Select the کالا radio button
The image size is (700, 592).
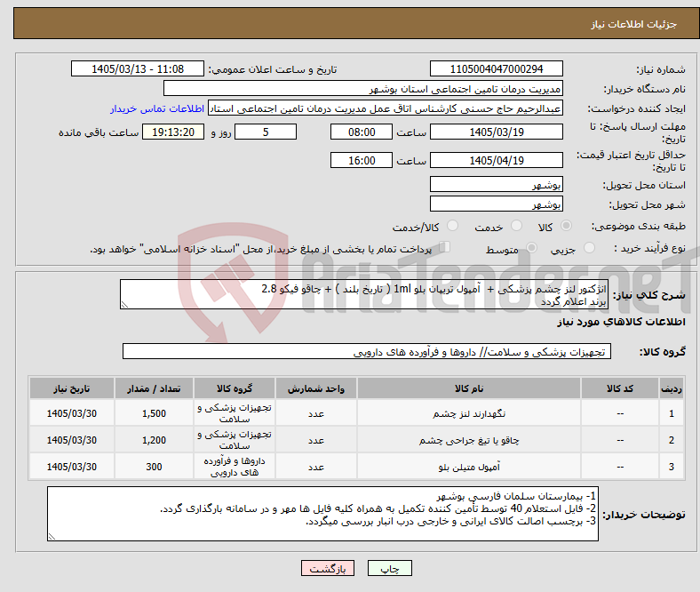(566, 226)
